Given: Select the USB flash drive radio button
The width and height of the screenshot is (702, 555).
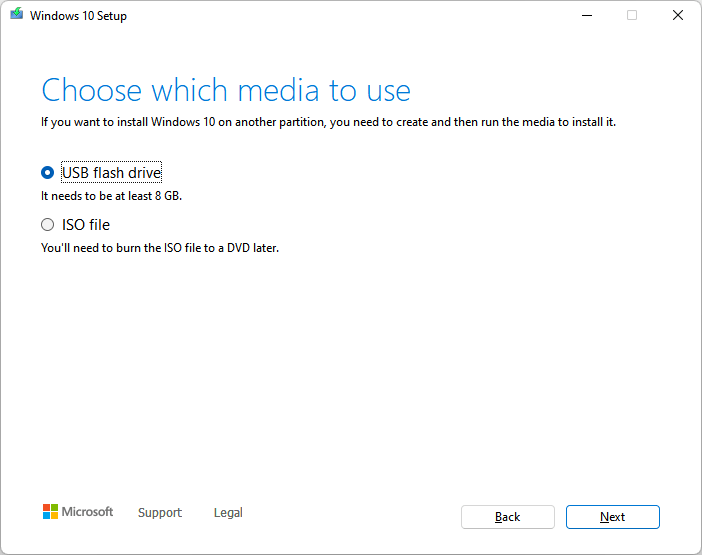Looking at the screenshot, I should (48, 172).
